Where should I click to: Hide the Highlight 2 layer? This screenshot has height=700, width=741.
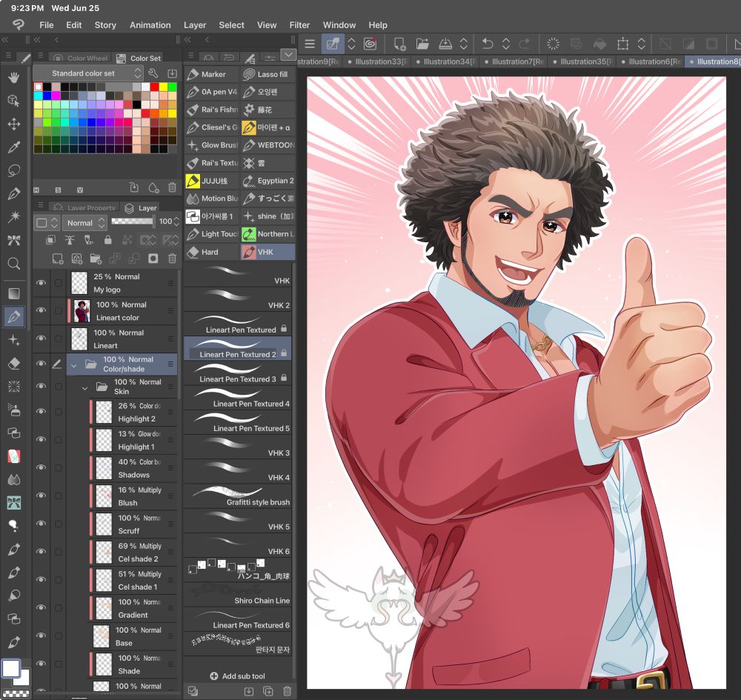pyautogui.click(x=41, y=411)
